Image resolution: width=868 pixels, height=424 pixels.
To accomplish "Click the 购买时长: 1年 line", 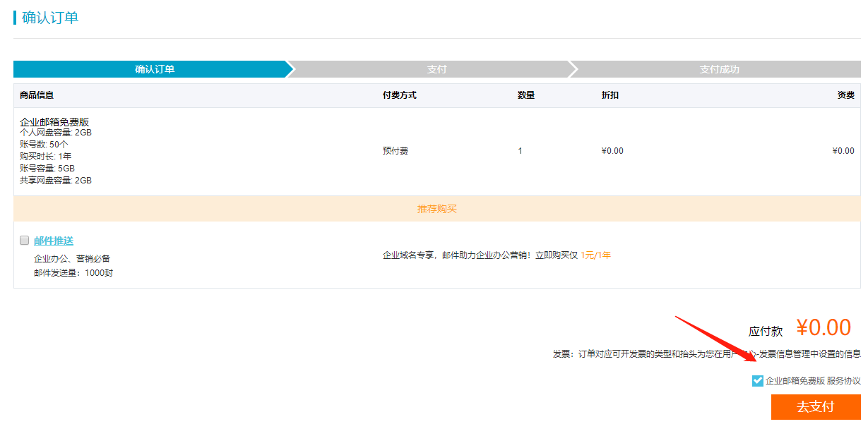I will (46, 157).
